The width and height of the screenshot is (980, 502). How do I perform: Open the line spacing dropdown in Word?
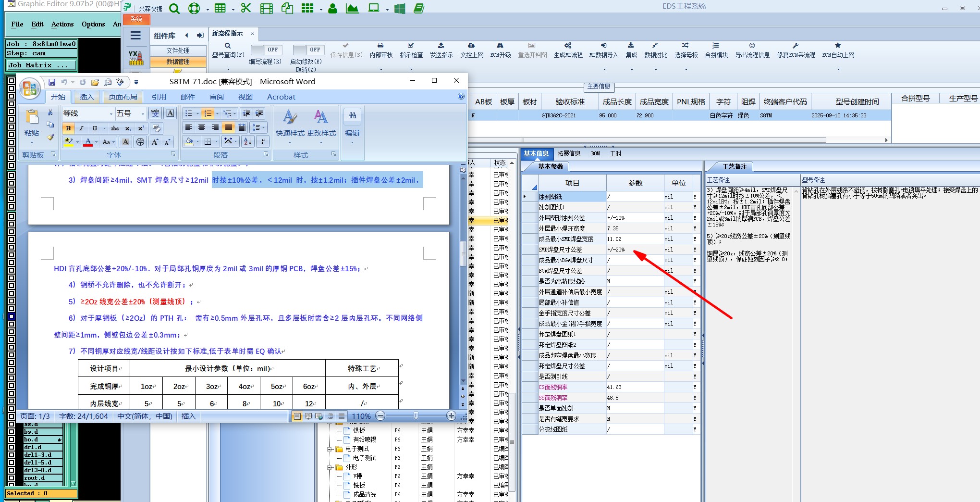point(258,127)
